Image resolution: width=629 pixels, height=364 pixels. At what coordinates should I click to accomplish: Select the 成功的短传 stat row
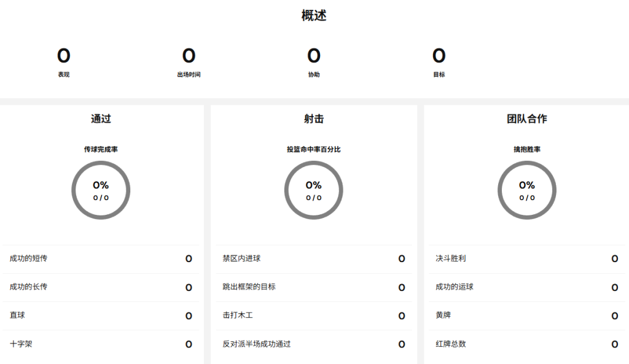(101, 258)
